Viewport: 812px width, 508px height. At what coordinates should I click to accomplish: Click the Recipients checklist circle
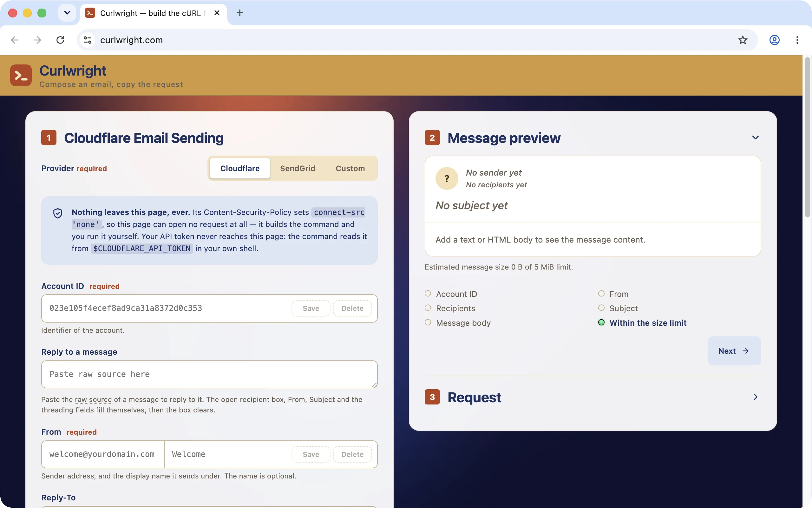(x=428, y=308)
